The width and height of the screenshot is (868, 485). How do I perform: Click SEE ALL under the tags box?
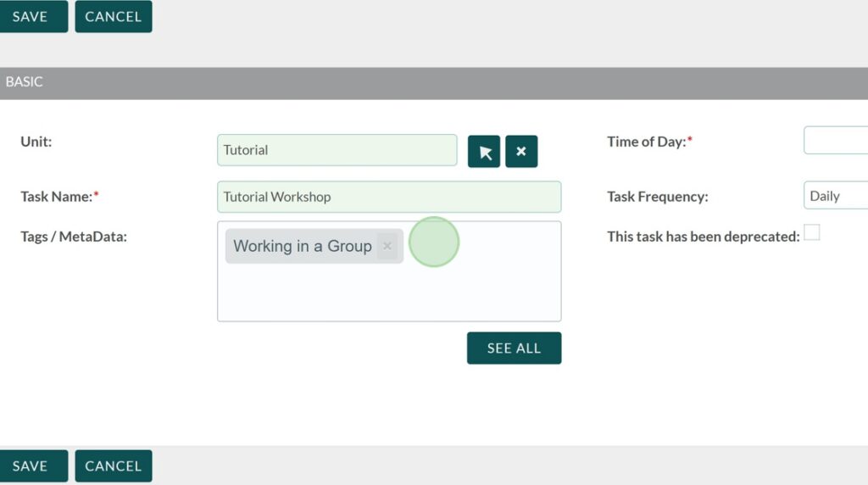point(514,348)
